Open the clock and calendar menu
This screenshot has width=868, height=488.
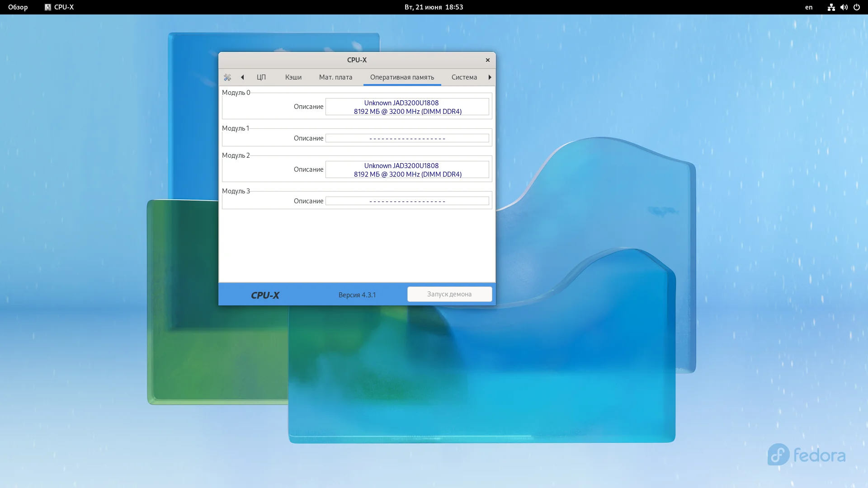pyautogui.click(x=434, y=7)
